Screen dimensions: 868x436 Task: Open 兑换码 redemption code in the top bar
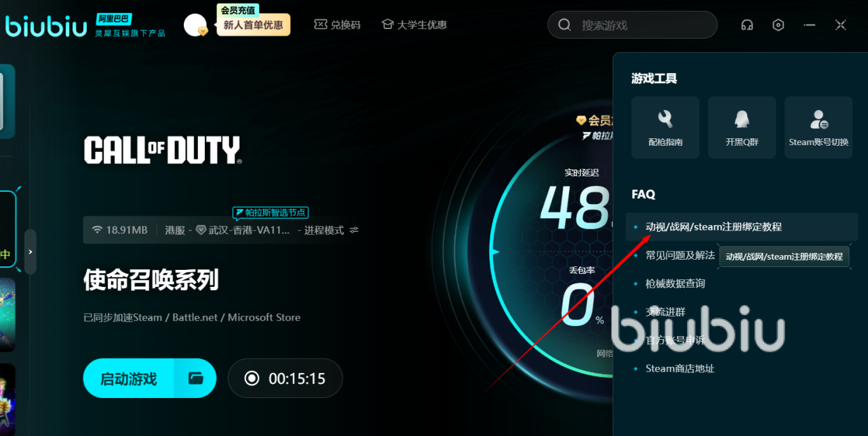click(x=337, y=25)
